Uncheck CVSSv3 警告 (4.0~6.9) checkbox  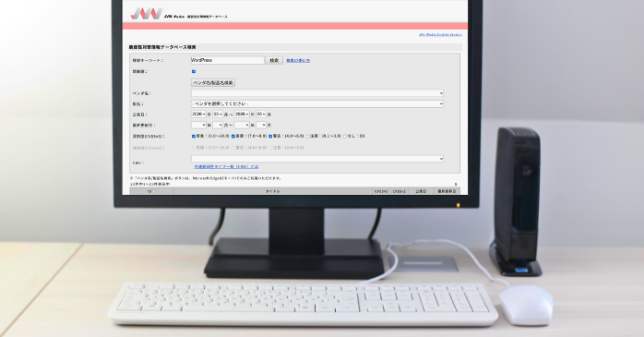click(x=270, y=136)
